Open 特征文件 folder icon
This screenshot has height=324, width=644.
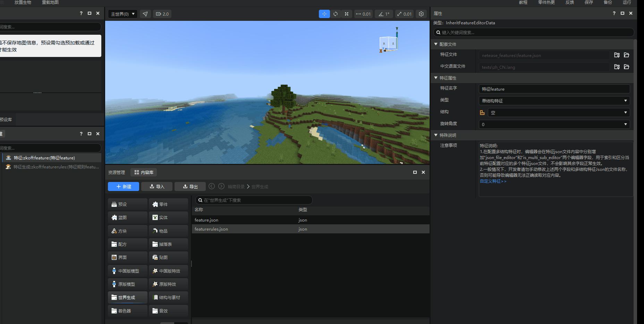click(627, 55)
